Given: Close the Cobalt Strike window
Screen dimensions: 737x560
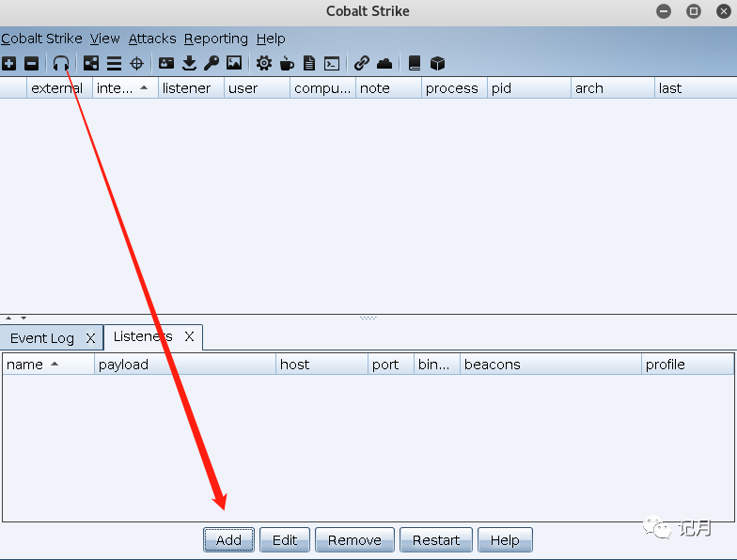Looking at the screenshot, I should pos(724,11).
